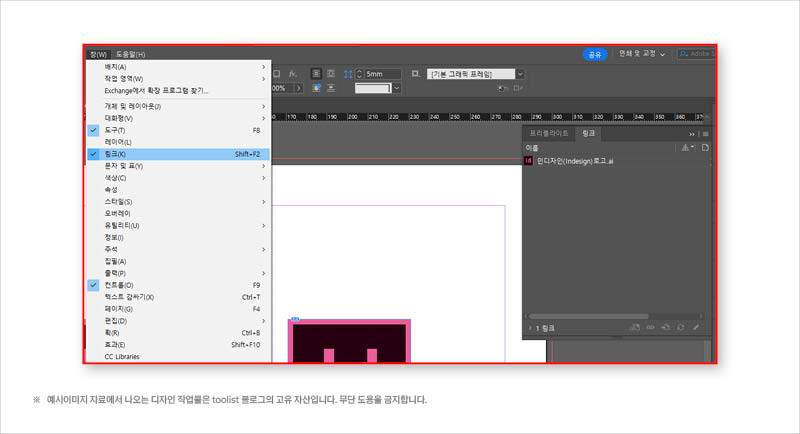The image size is (800, 434).
Task: Expand the 작업 영역(W) submenu
Action: coord(178,79)
